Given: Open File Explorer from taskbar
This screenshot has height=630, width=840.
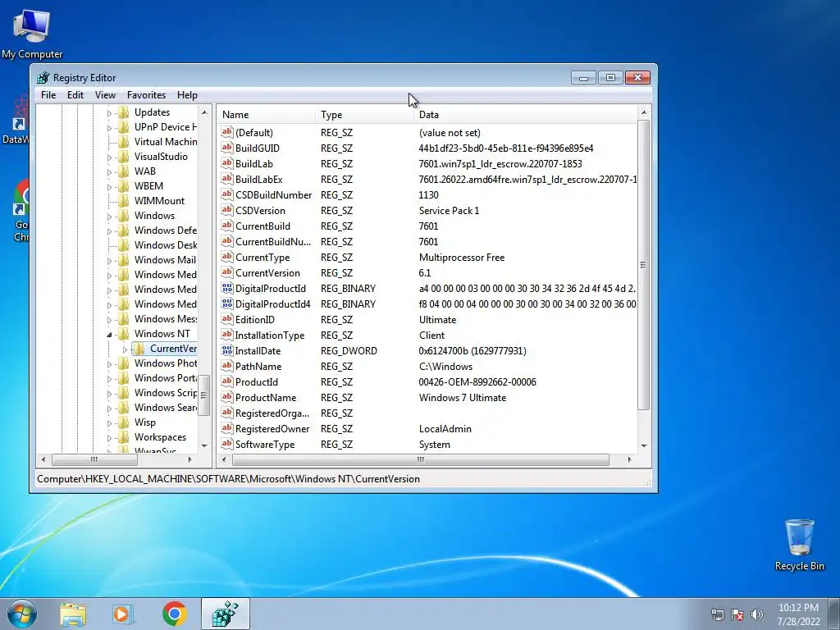Looking at the screenshot, I should 73,614.
